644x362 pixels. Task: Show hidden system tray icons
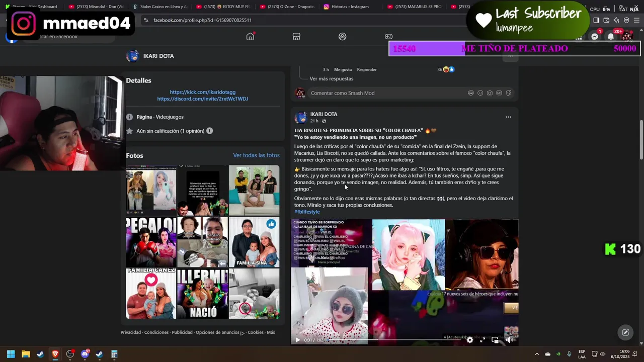[x=536, y=354]
